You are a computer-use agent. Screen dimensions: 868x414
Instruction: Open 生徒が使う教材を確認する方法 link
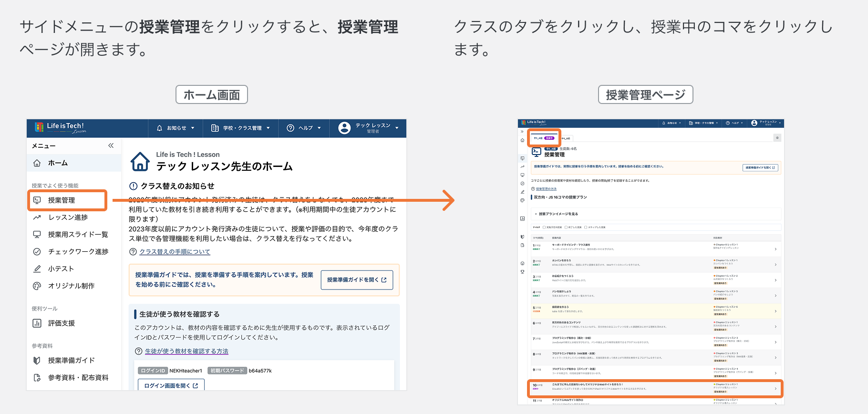point(186,351)
